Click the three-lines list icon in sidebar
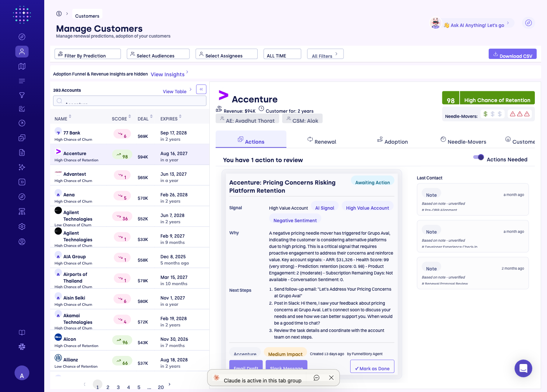The height and width of the screenshot is (392, 547). coord(22,81)
